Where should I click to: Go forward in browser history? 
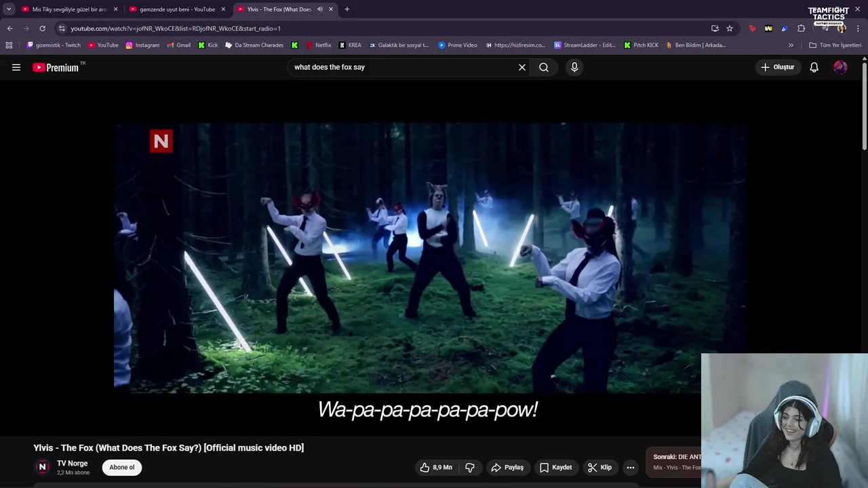pyautogui.click(x=26, y=28)
